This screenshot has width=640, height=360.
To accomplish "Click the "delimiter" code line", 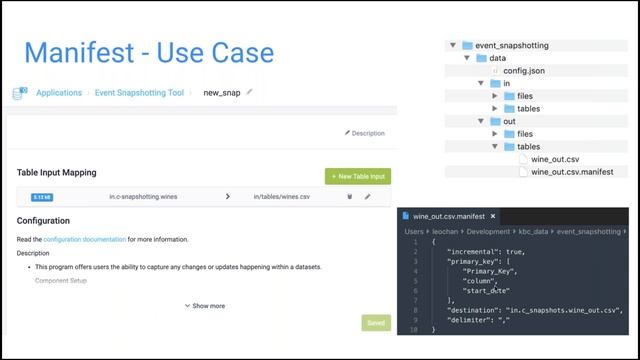I will [478, 320].
